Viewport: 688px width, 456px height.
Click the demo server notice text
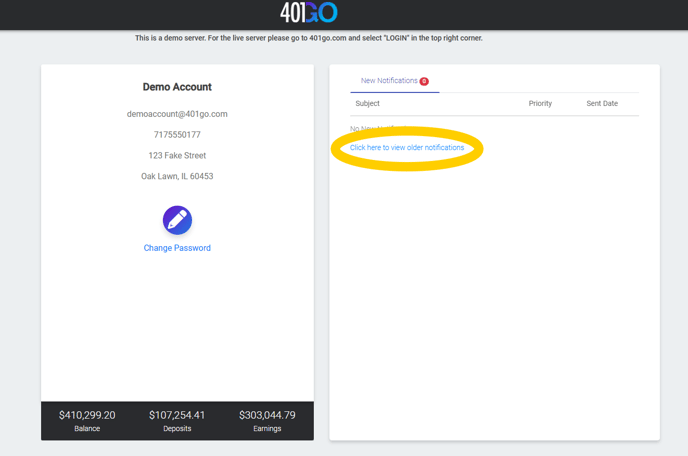coord(309,38)
